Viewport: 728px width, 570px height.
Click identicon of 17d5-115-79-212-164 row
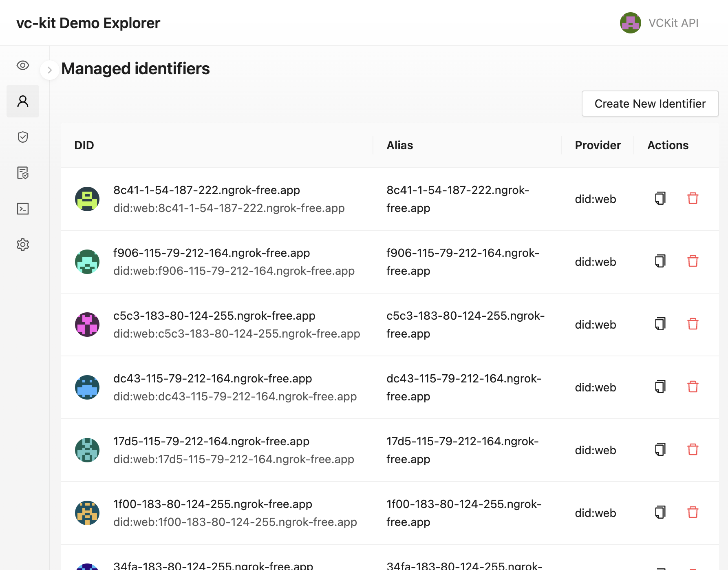tap(87, 450)
